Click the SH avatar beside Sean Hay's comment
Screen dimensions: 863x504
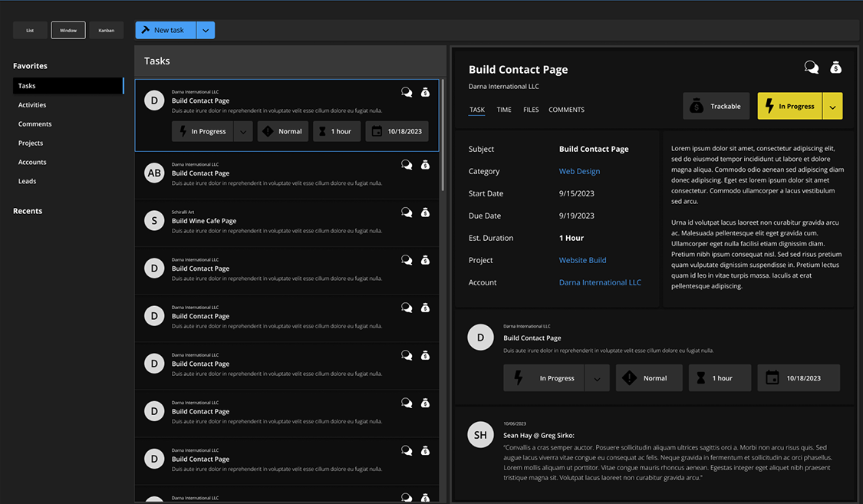coord(480,435)
